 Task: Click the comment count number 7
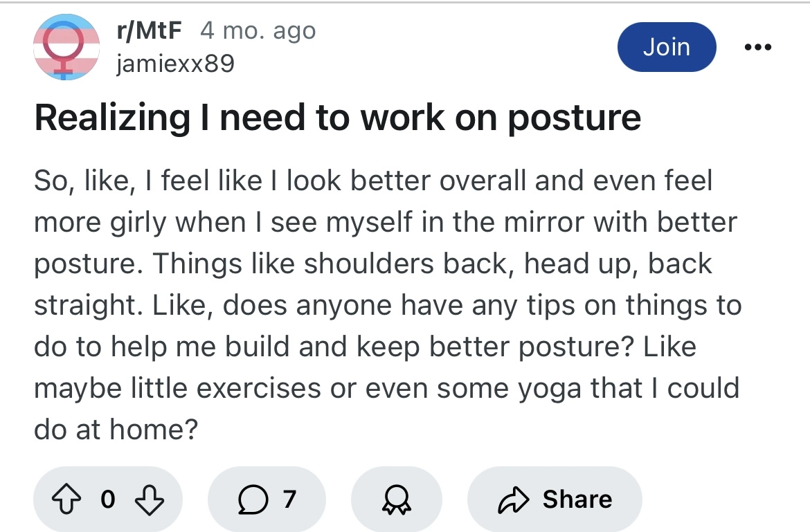click(289, 499)
